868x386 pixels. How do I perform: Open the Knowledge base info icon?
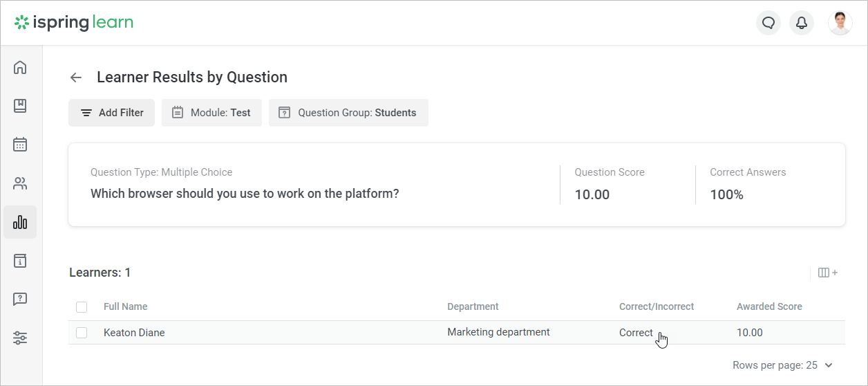point(20,261)
